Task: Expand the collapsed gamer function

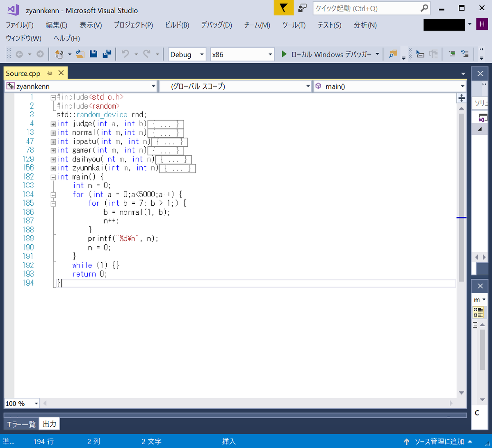Action: pyautogui.click(x=53, y=151)
